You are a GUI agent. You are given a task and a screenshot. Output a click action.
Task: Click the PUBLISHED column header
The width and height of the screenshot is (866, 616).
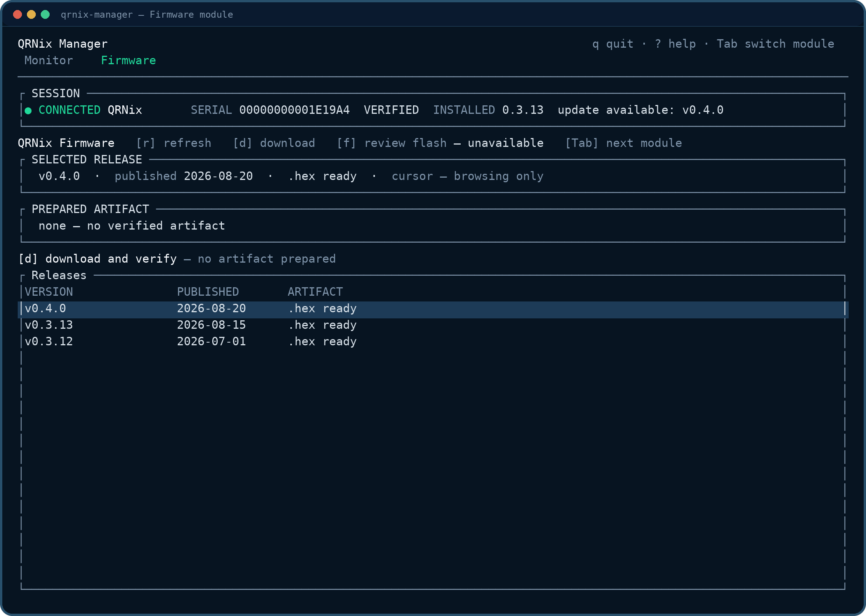coord(208,292)
